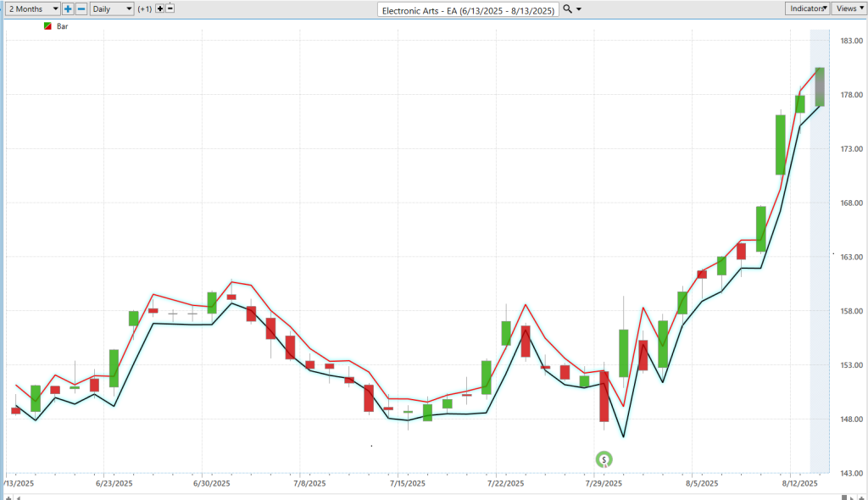Click the tall green candle near 176
This screenshot has height=500, width=868.
pos(780,144)
